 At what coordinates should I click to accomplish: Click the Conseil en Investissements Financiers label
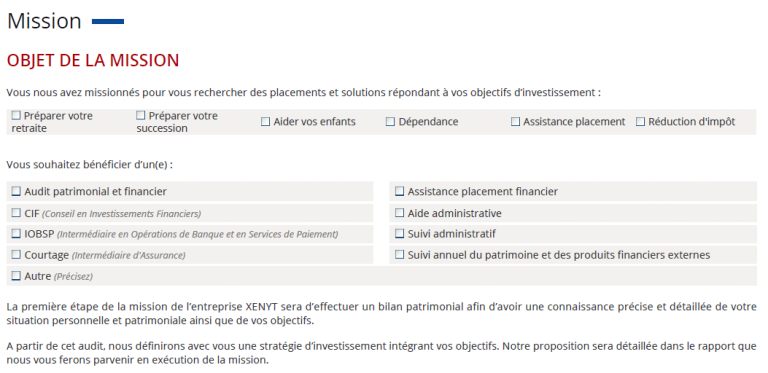tap(121, 214)
